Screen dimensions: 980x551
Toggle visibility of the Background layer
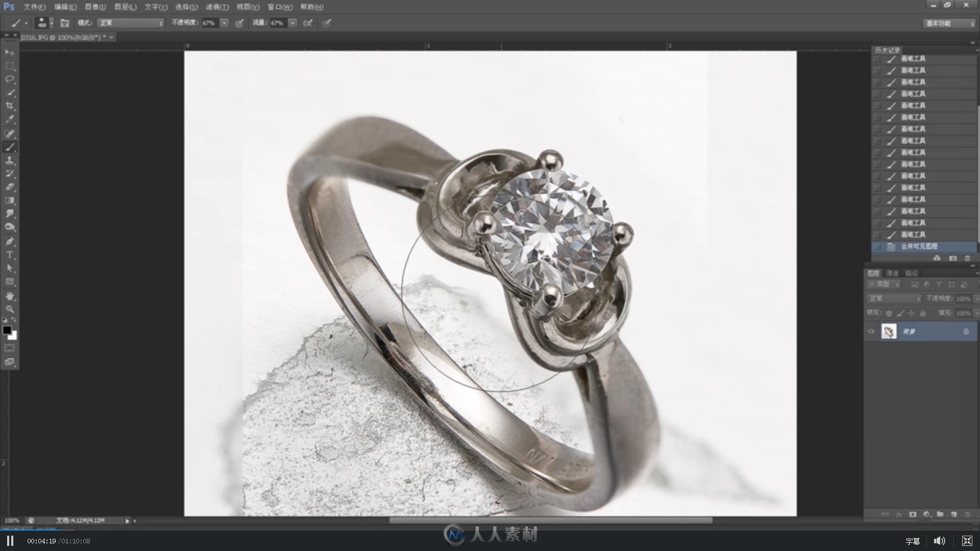[871, 332]
